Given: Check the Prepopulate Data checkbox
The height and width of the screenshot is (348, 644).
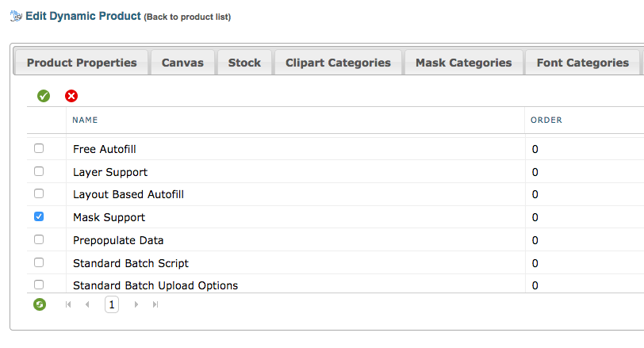Looking at the screenshot, I should (39, 239).
